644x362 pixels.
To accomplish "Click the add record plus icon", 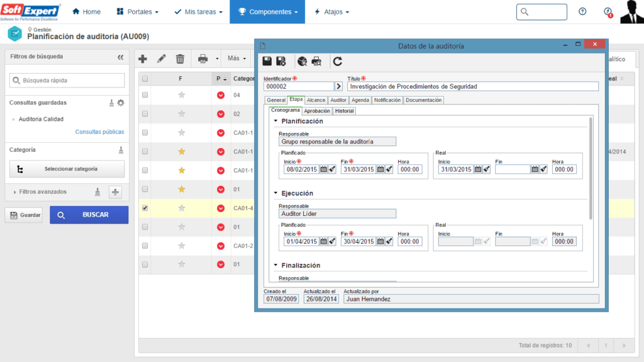I will [143, 59].
